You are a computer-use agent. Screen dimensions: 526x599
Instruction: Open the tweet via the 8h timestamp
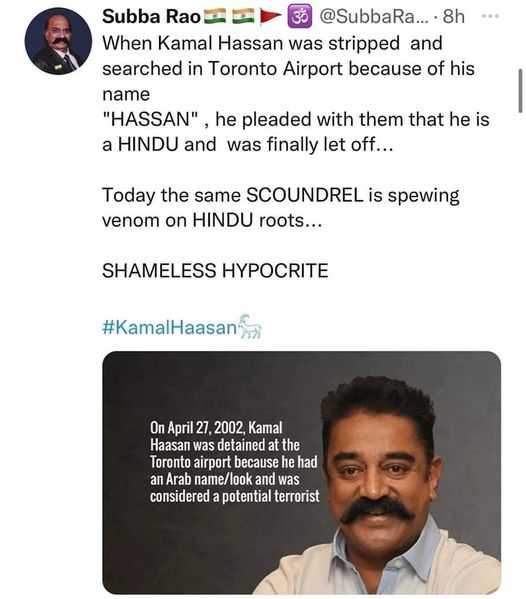(x=453, y=17)
